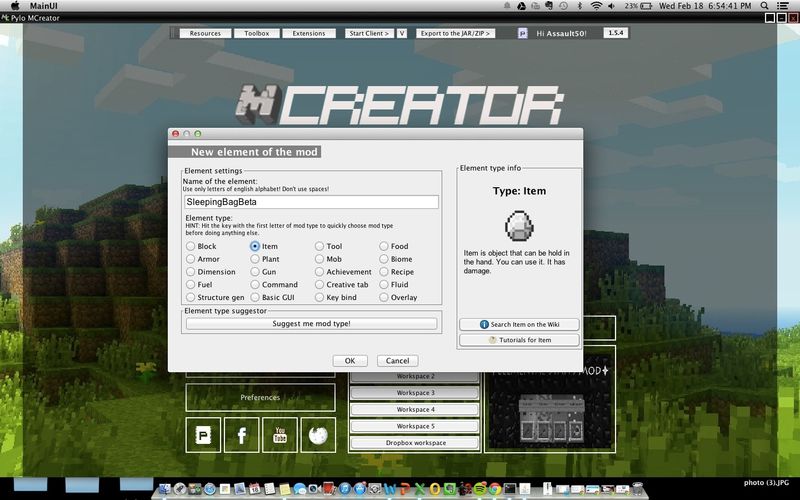Open the Resources menu
Image resolution: width=800 pixels, height=500 pixels.
205,33
